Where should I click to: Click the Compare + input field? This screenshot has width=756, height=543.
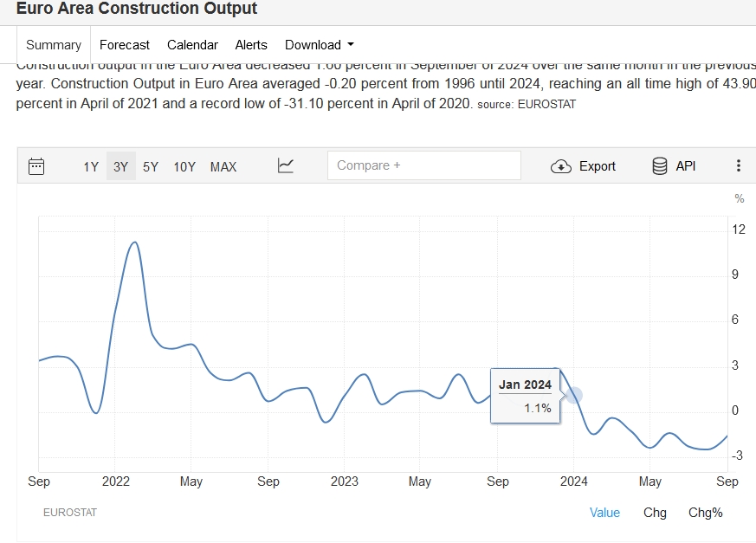(x=423, y=165)
